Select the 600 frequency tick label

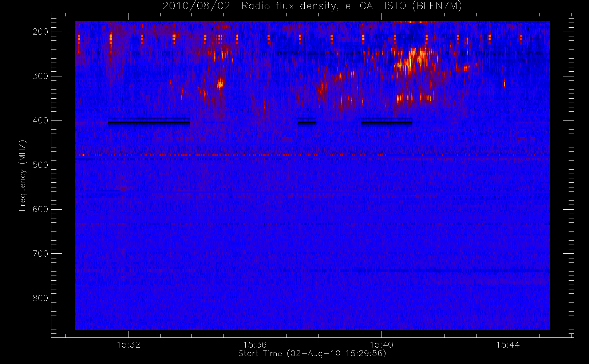coord(40,209)
